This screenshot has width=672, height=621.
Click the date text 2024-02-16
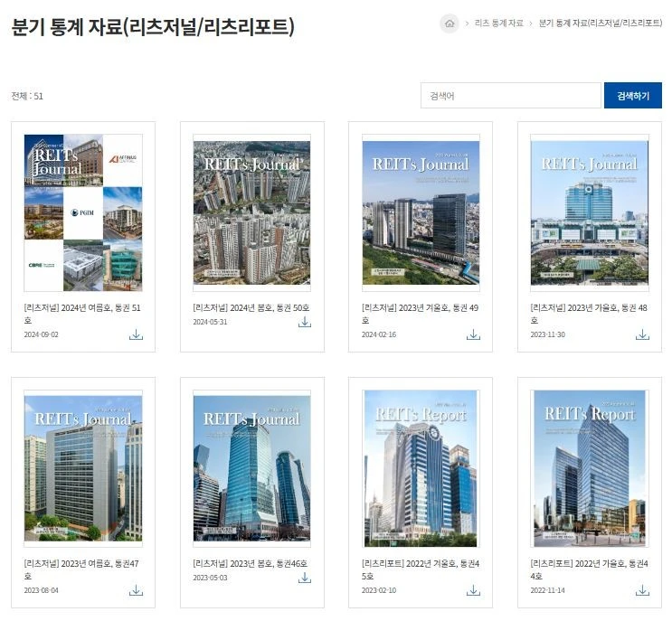tap(379, 335)
